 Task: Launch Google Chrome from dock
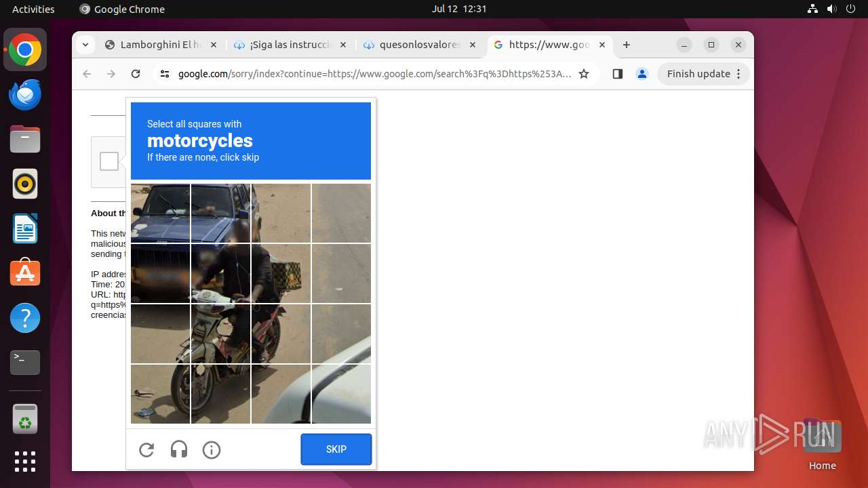(x=25, y=50)
